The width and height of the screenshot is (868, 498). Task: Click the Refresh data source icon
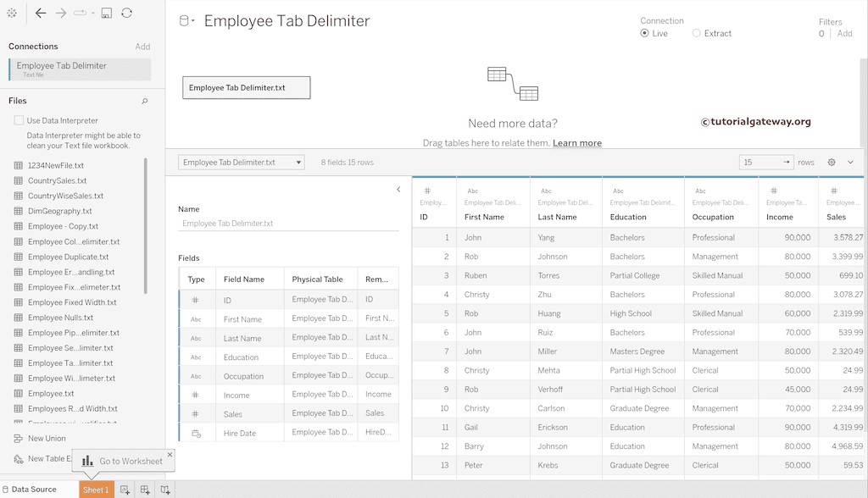tap(127, 13)
